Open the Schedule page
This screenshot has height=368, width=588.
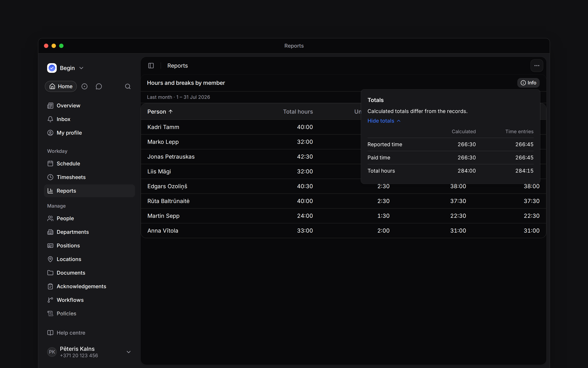click(89, 164)
